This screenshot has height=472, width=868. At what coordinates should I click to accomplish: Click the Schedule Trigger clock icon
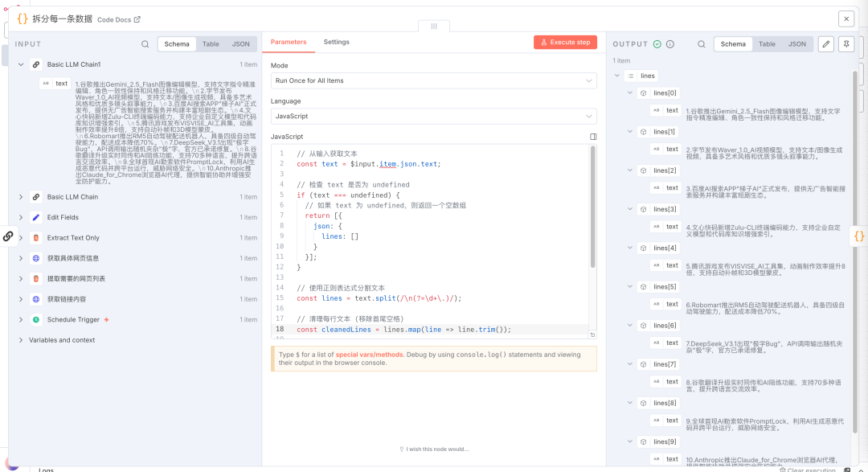[x=36, y=320]
